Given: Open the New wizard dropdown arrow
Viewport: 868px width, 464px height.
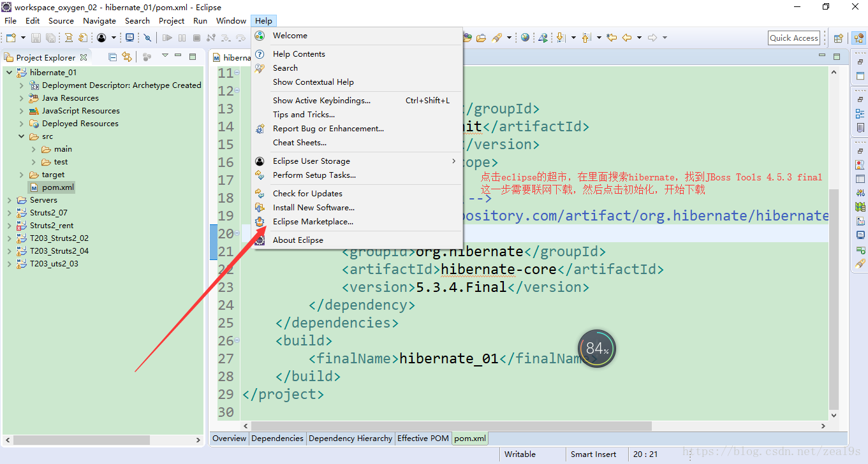Looking at the screenshot, I should 23,38.
